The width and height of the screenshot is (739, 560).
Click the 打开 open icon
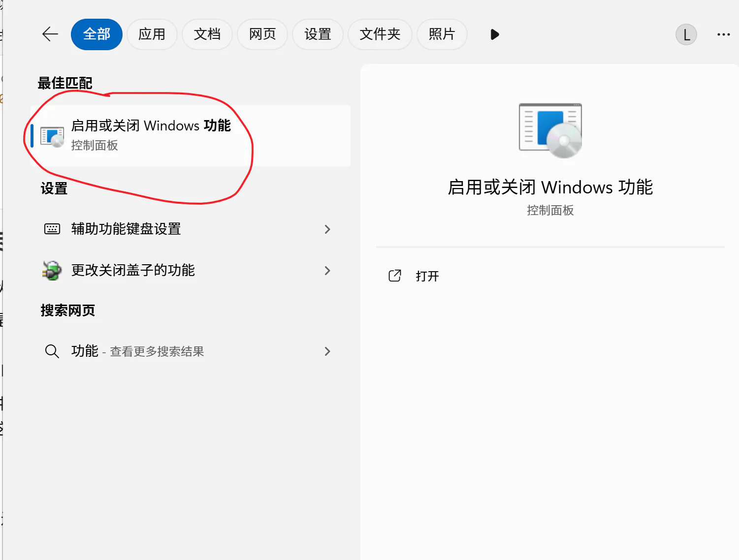(395, 276)
